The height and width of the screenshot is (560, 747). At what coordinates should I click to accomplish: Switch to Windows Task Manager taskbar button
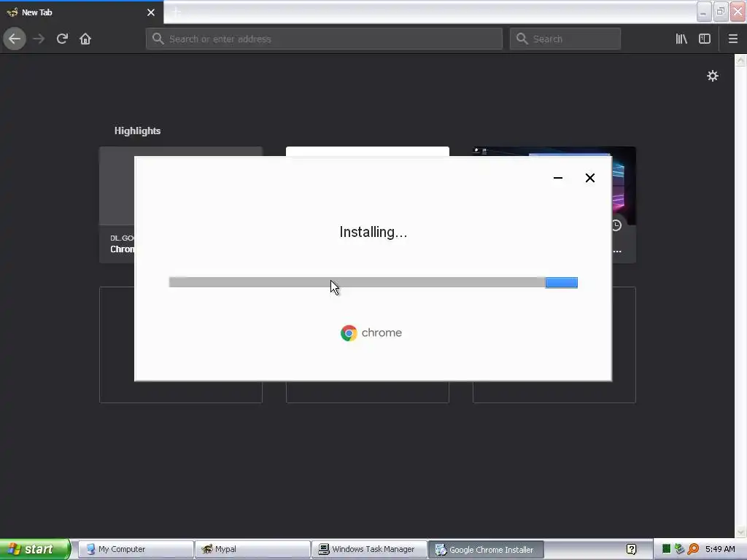369,549
